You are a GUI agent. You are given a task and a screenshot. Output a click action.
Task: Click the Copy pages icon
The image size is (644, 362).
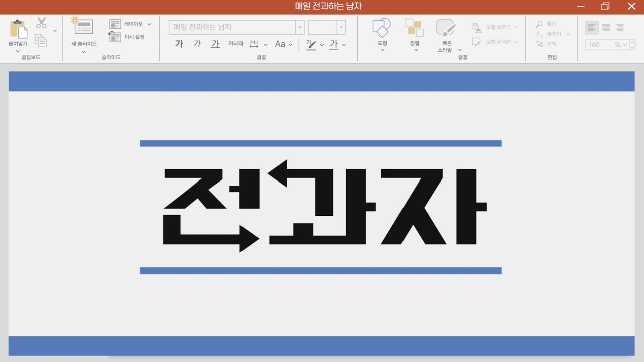(x=41, y=41)
